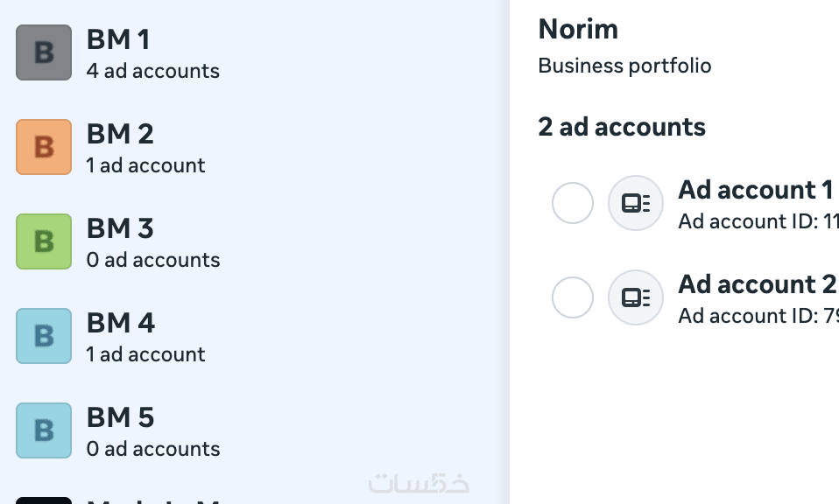Screen dimensions: 839x504
Task: Select the Ad account 2 radio button
Action: click(573, 297)
